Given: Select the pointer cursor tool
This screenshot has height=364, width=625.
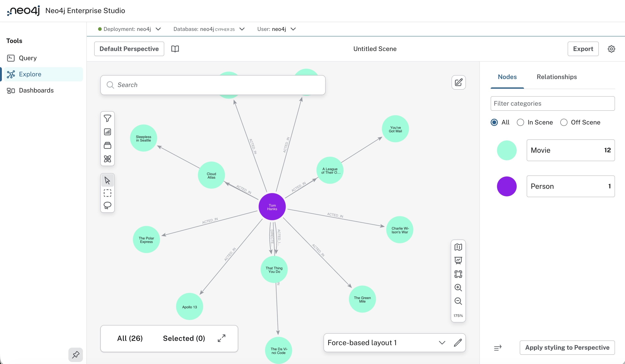Looking at the screenshot, I should click(x=107, y=180).
